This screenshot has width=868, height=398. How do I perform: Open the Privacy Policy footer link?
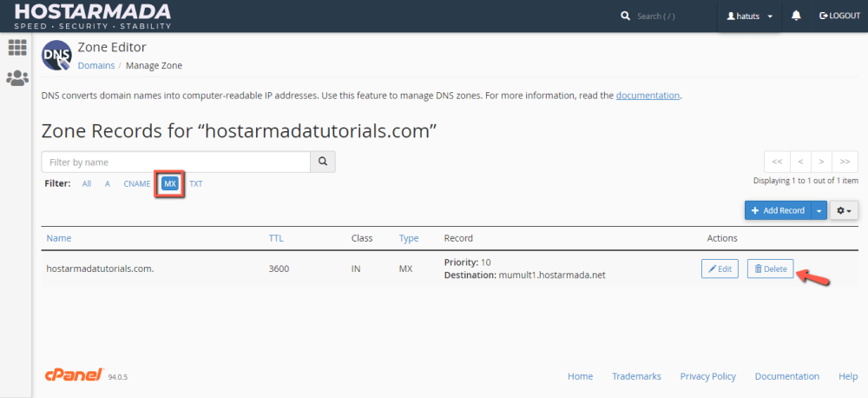[708, 376]
